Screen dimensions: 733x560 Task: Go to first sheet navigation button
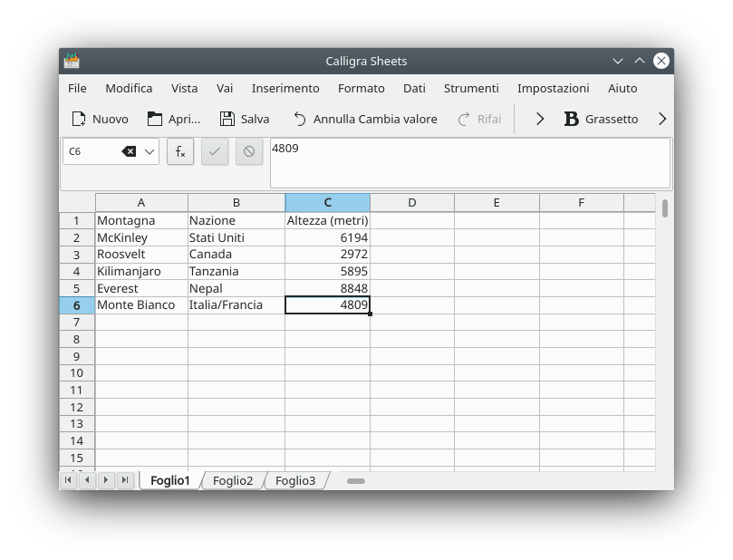[68, 480]
